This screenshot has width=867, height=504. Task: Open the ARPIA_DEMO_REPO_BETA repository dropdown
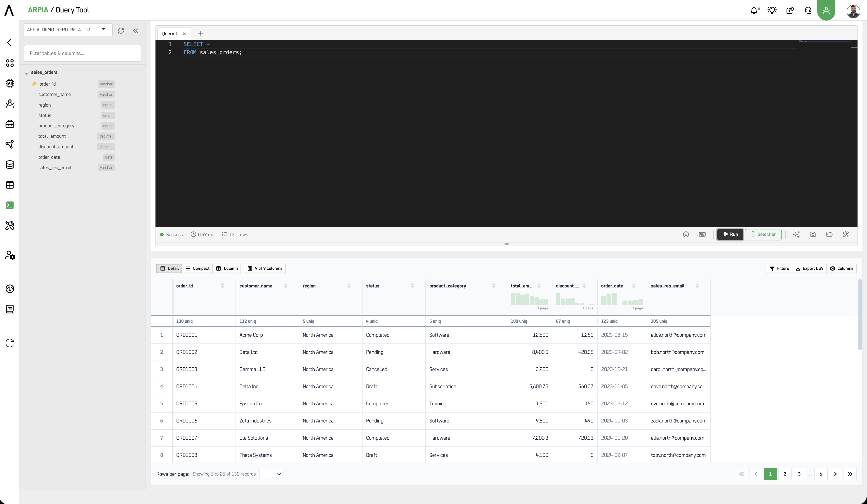(67, 30)
